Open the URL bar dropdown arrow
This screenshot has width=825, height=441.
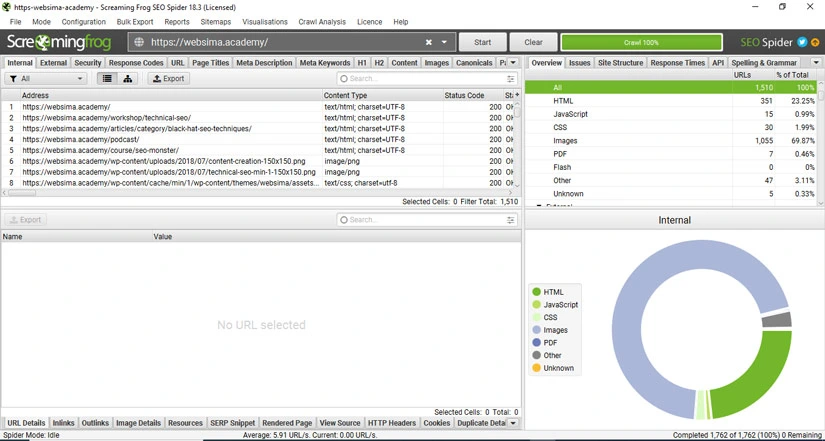tap(444, 43)
